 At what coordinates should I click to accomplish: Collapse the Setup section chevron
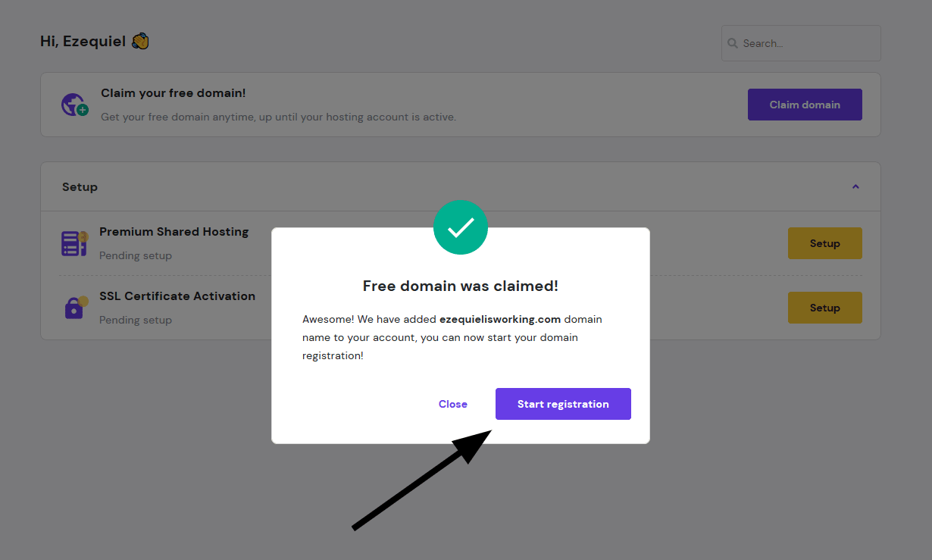point(855,186)
